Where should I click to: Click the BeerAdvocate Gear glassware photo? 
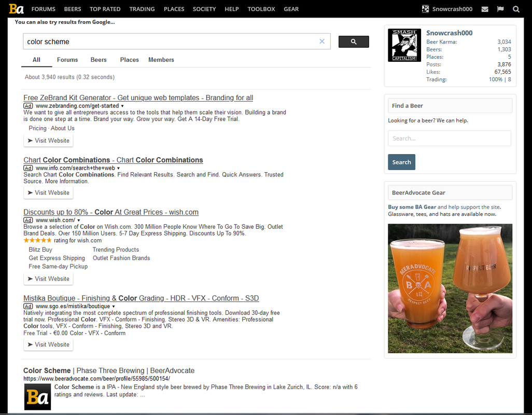click(450, 288)
